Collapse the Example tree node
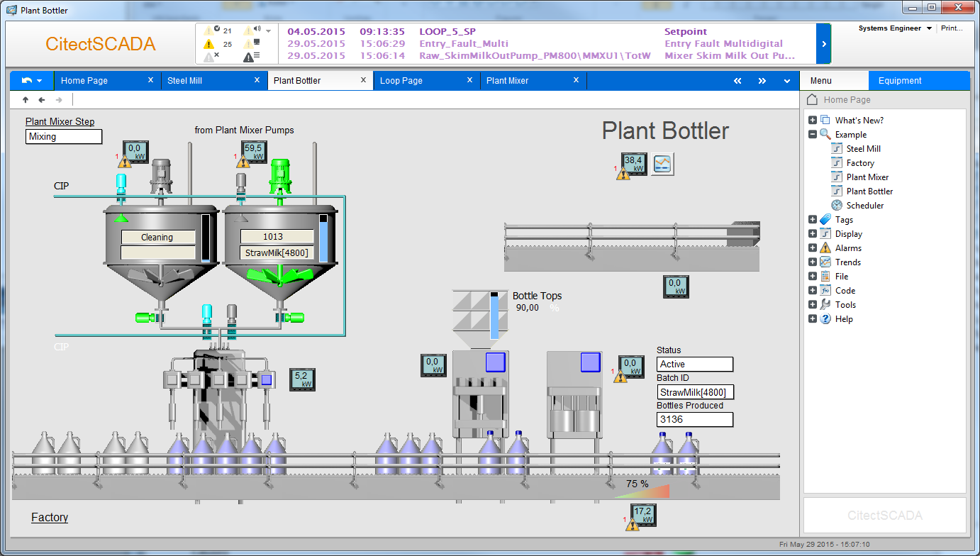The height and width of the screenshot is (556, 980). coord(813,135)
